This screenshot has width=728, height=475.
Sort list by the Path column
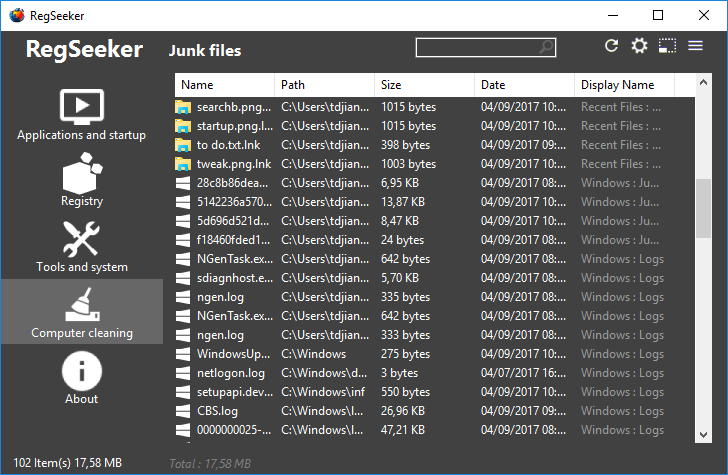click(x=325, y=85)
